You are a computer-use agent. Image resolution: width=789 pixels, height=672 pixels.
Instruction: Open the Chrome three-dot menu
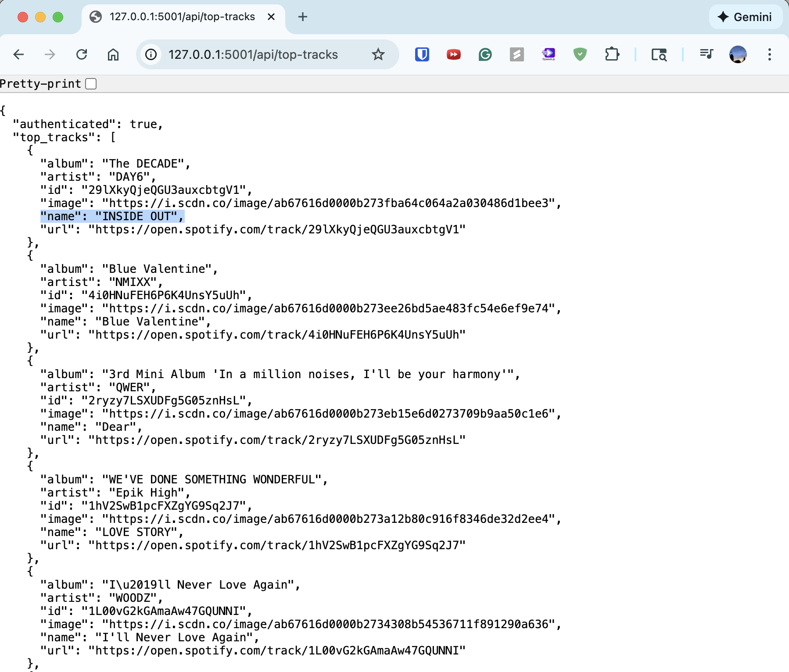coord(770,54)
